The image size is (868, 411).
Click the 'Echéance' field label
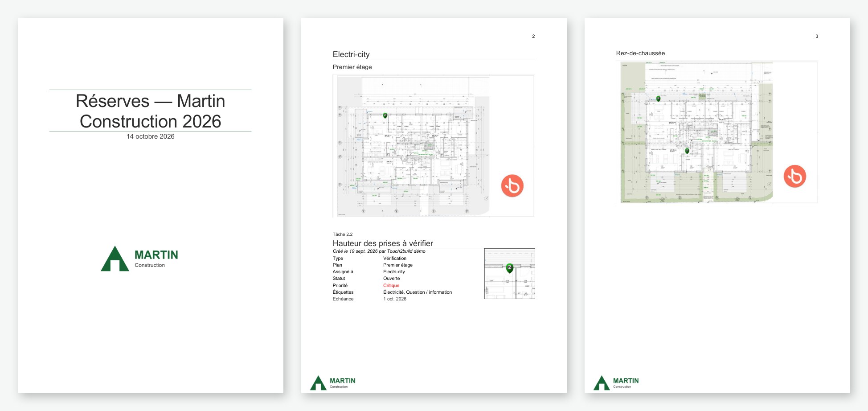[x=343, y=299]
